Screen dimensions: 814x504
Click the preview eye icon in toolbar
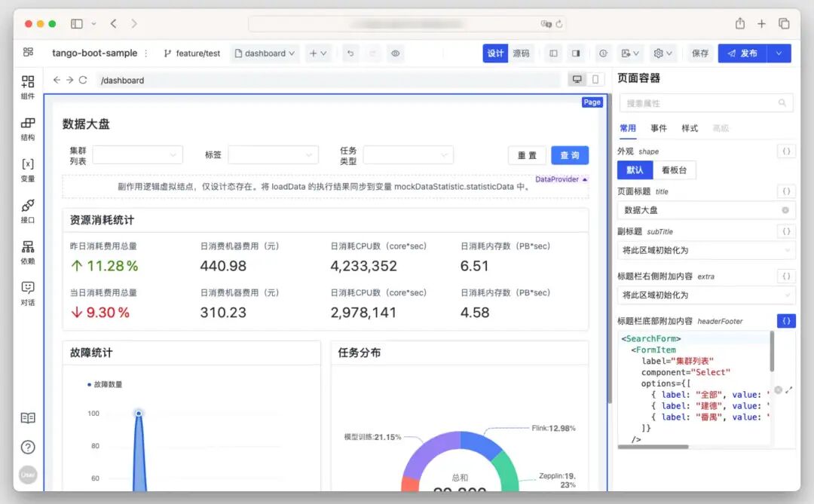point(396,53)
